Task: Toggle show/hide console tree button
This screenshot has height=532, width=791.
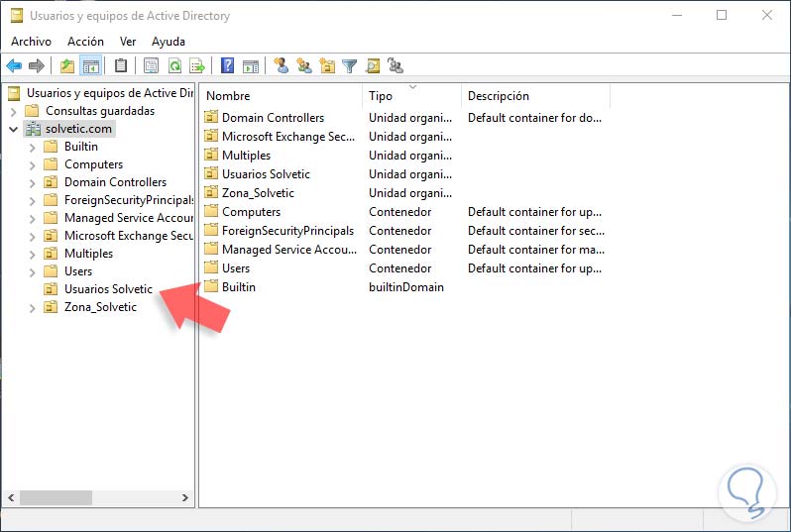Action: point(91,65)
